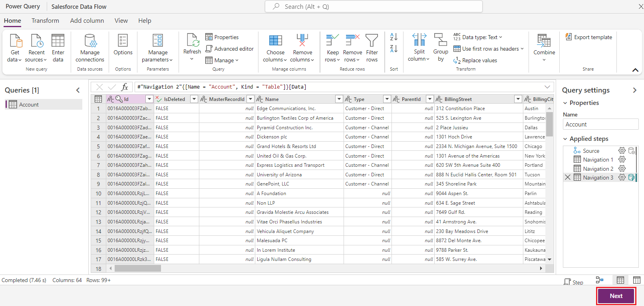Sort ascending using the A-Z icon

[x=394, y=37]
